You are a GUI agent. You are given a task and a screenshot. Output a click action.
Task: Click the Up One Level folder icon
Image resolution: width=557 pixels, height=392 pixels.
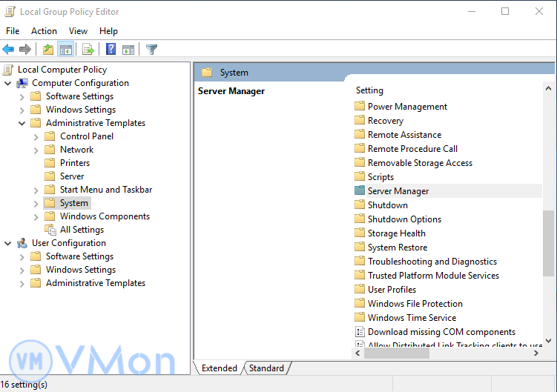48,50
